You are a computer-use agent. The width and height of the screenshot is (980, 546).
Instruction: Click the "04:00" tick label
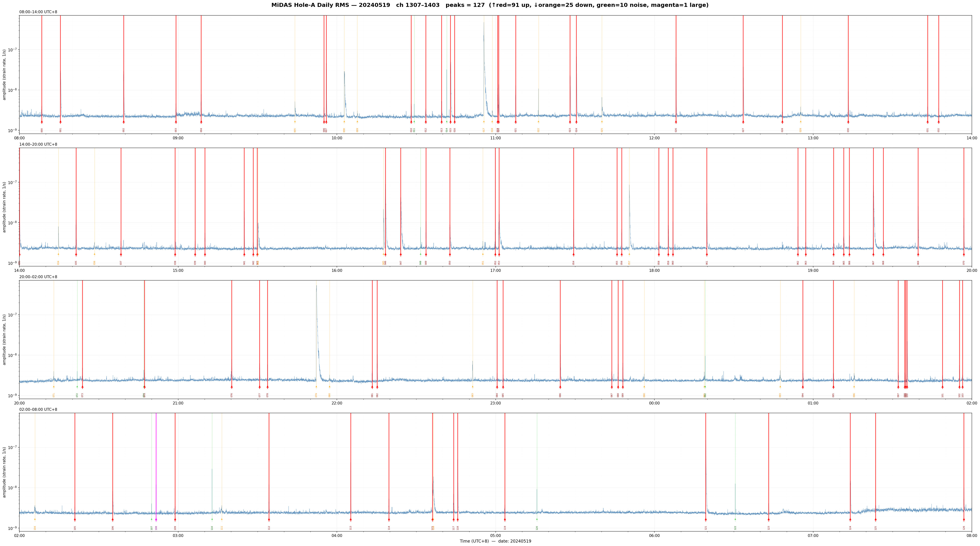(x=337, y=536)
